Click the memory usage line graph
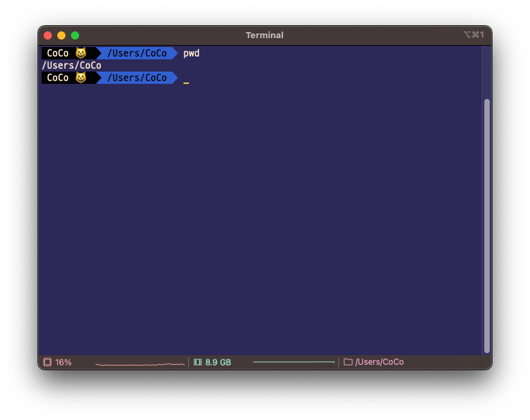The image size is (530, 420). (x=294, y=362)
